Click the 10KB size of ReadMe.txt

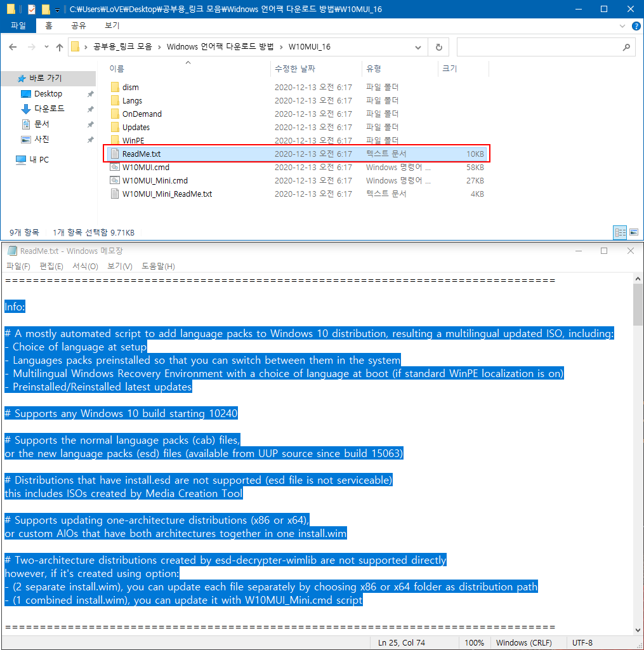tap(475, 154)
